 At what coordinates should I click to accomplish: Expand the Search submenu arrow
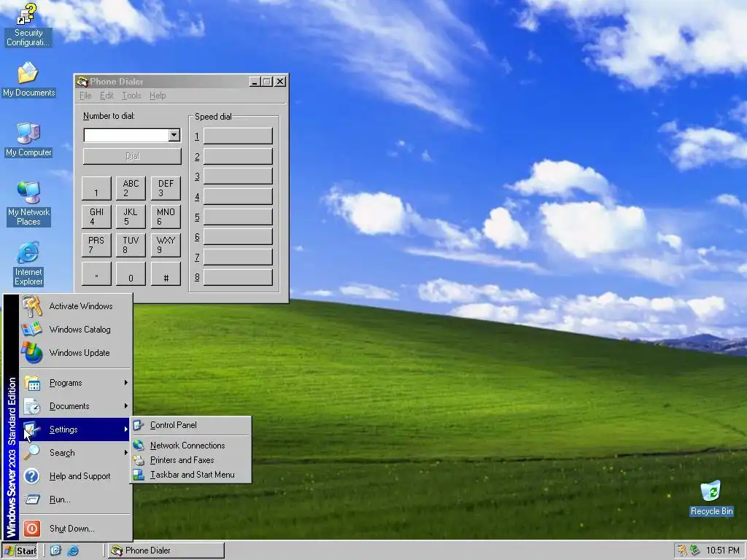click(125, 452)
